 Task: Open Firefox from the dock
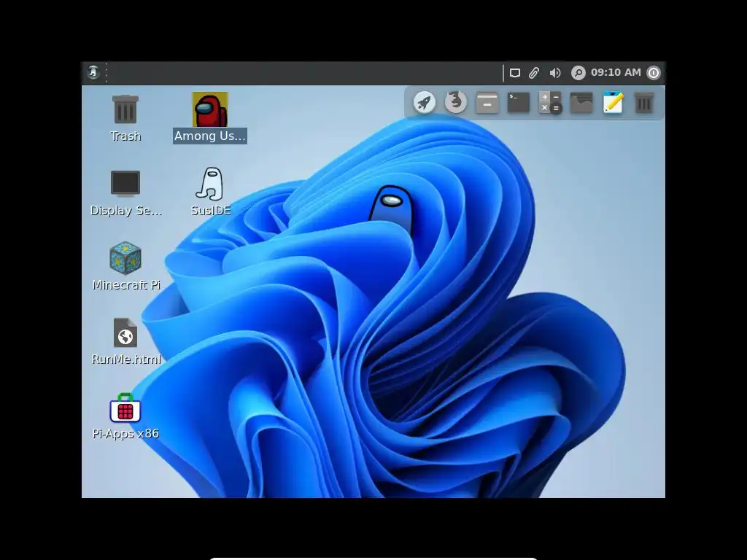click(x=455, y=102)
